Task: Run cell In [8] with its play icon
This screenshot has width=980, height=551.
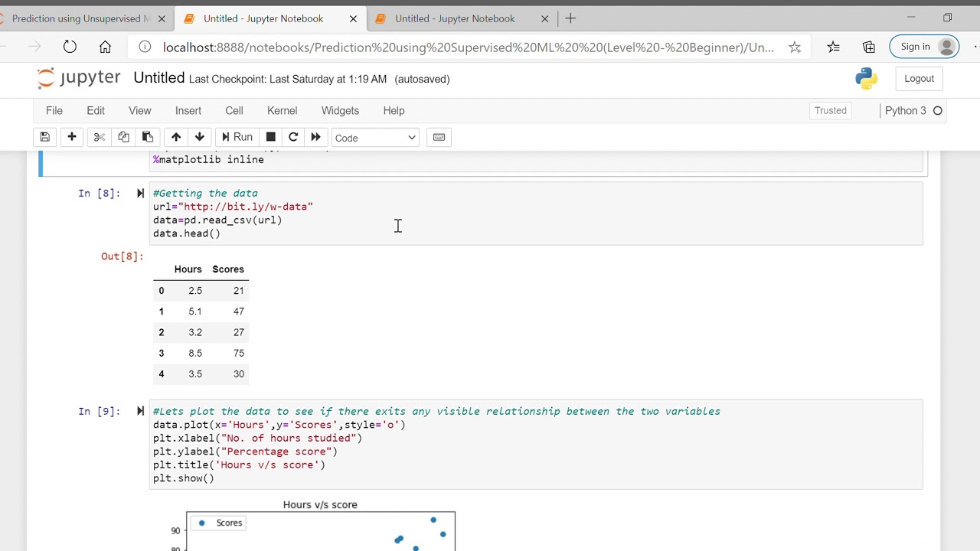Action: tap(140, 194)
